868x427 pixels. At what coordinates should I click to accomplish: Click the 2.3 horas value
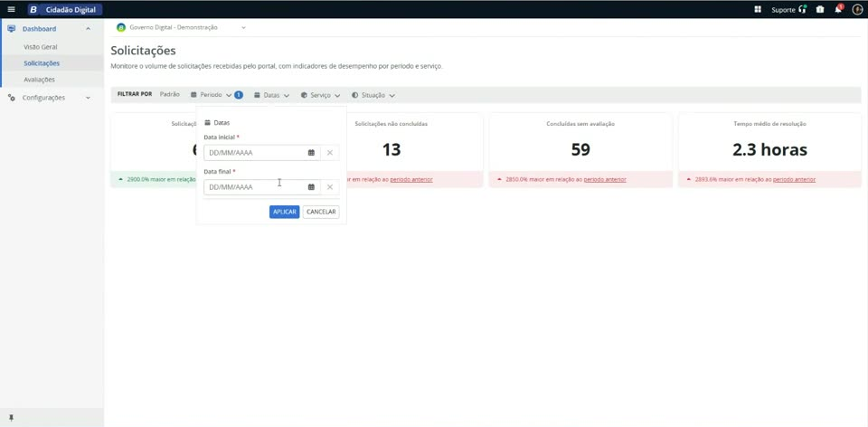coord(770,149)
